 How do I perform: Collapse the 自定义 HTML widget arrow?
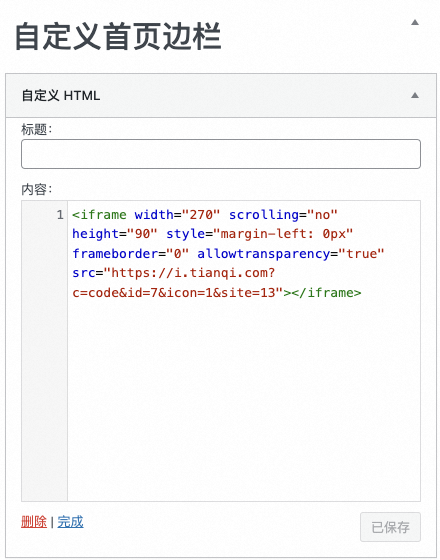tap(415, 95)
